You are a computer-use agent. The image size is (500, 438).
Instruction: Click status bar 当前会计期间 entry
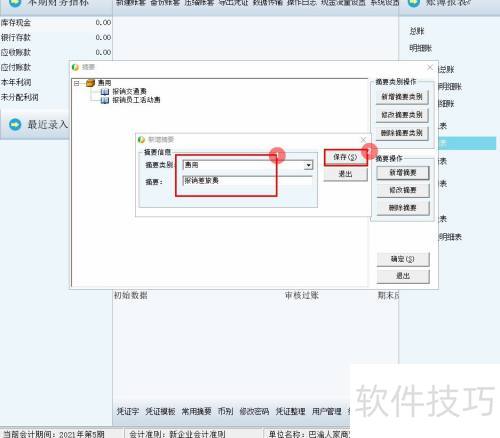pos(54,434)
